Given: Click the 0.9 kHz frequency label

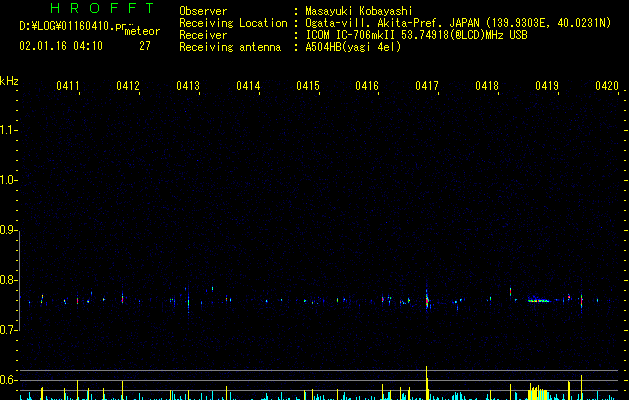Looking at the screenshot, I should pos(8,230).
